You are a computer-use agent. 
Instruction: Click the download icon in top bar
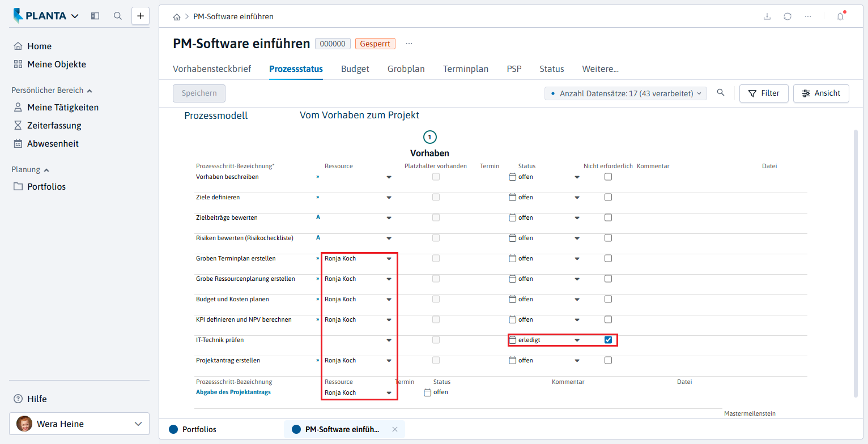[x=767, y=16]
